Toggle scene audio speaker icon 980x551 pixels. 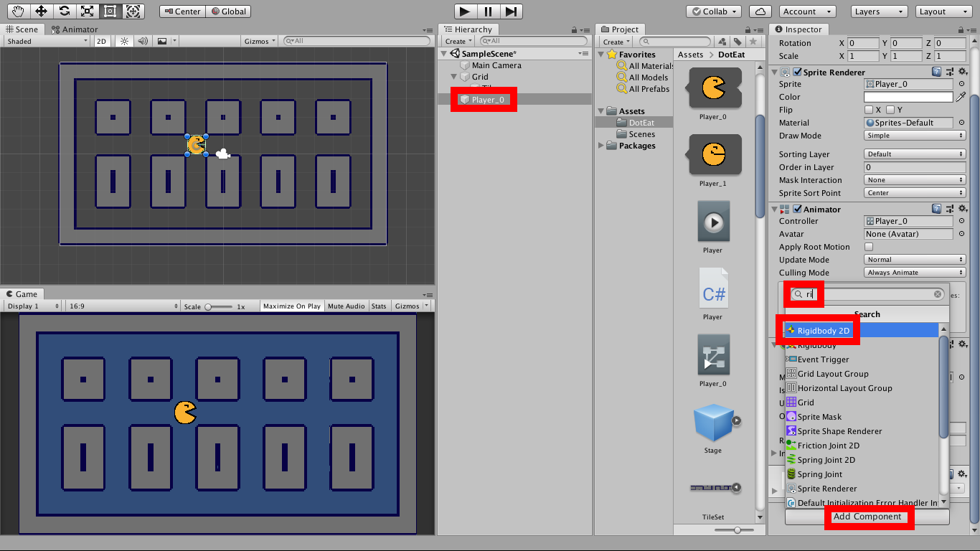pyautogui.click(x=143, y=41)
